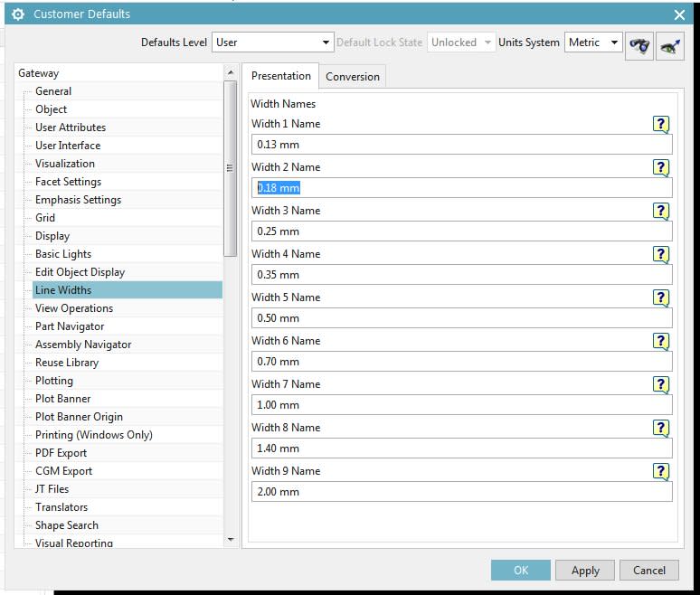Viewport: 700px width, 595px height.
Task: Open help for Width 6 Name
Action: coord(661,341)
